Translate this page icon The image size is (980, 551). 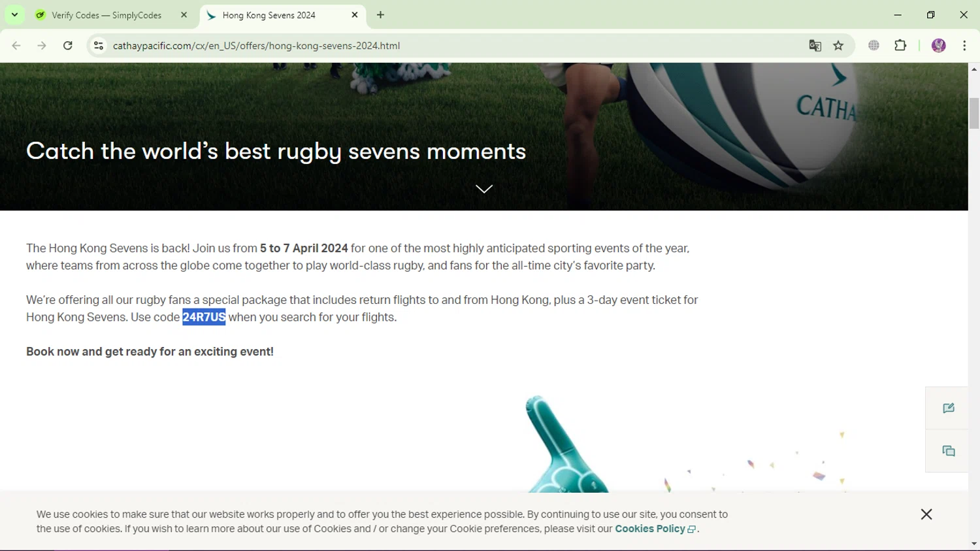[x=815, y=46]
